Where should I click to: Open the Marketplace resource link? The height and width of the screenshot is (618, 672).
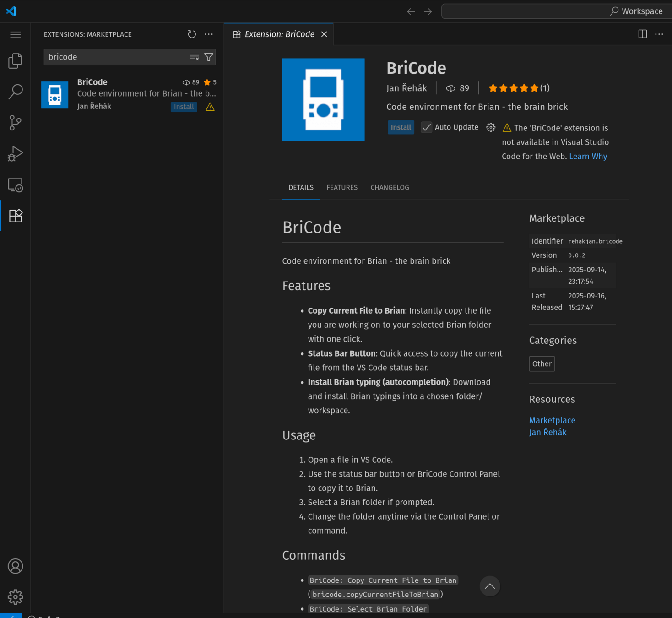point(552,420)
